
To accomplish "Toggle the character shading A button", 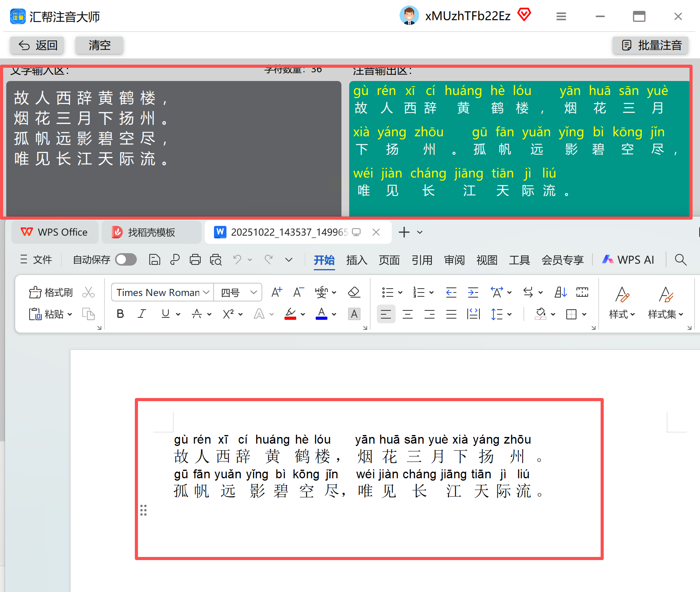I will (354, 314).
